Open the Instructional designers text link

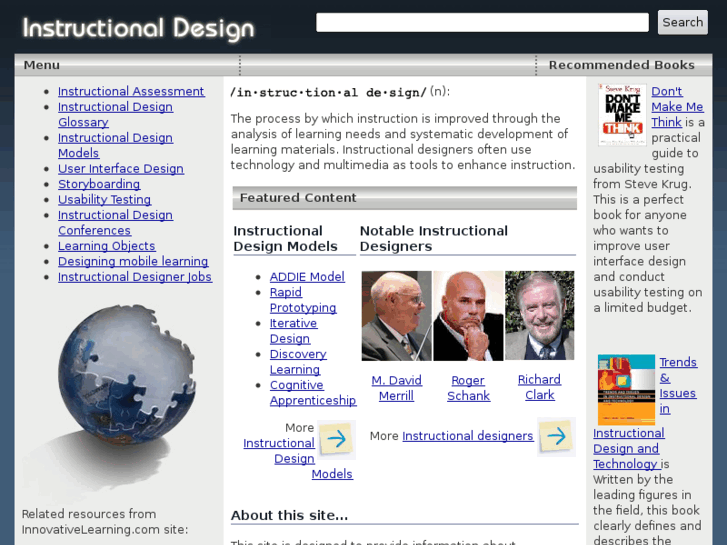(468, 436)
